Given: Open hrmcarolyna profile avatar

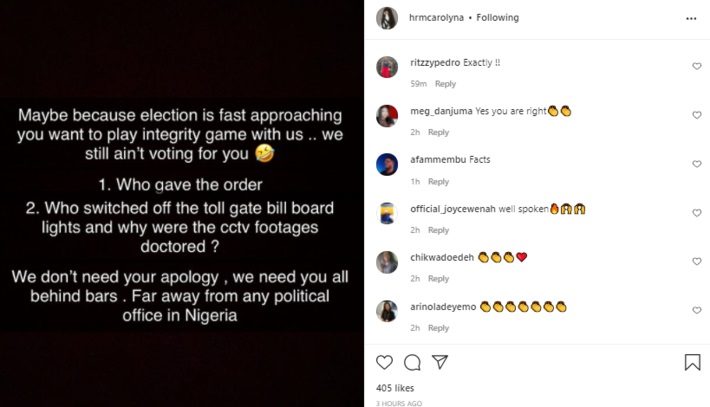Looking at the screenshot, I should pos(386,18).
